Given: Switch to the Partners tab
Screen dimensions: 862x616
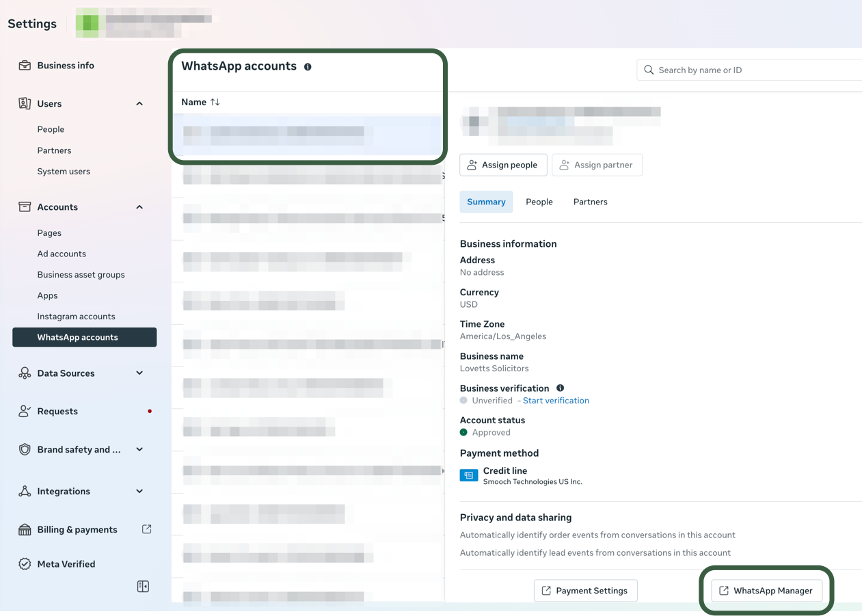Looking at the screenshot, I should pyautogui.click(x=590, y=202).
